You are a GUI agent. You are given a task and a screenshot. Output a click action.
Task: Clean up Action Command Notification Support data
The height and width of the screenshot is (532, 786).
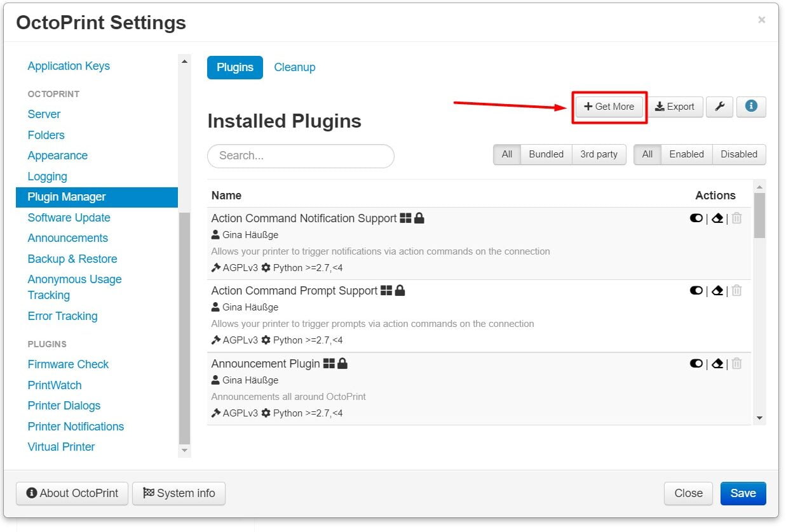(x=717, y=218)
